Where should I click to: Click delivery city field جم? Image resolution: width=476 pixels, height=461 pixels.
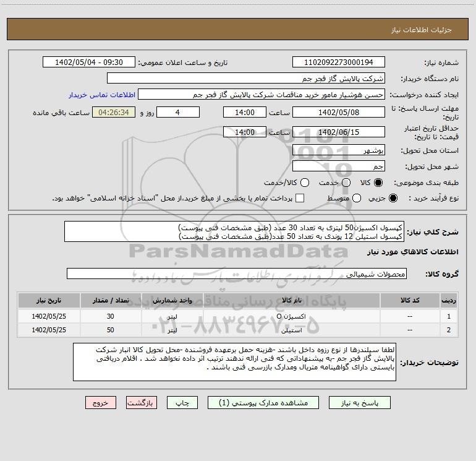point(339,166)
